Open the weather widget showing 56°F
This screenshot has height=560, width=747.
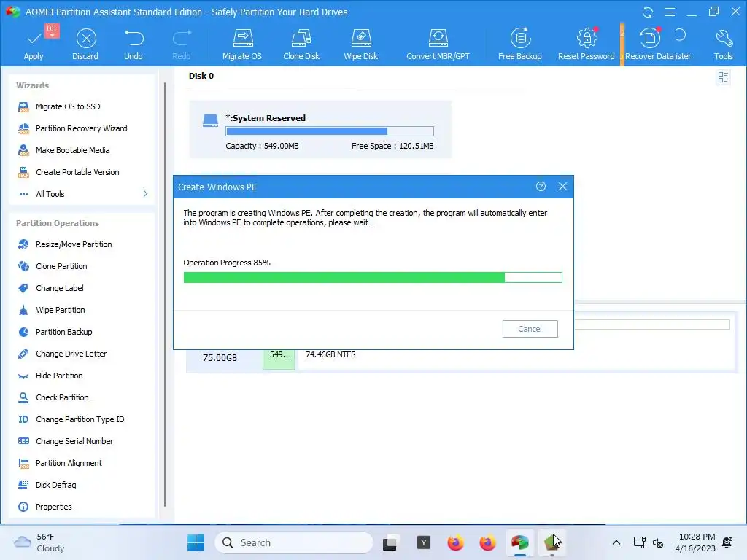tap(40, 542)
